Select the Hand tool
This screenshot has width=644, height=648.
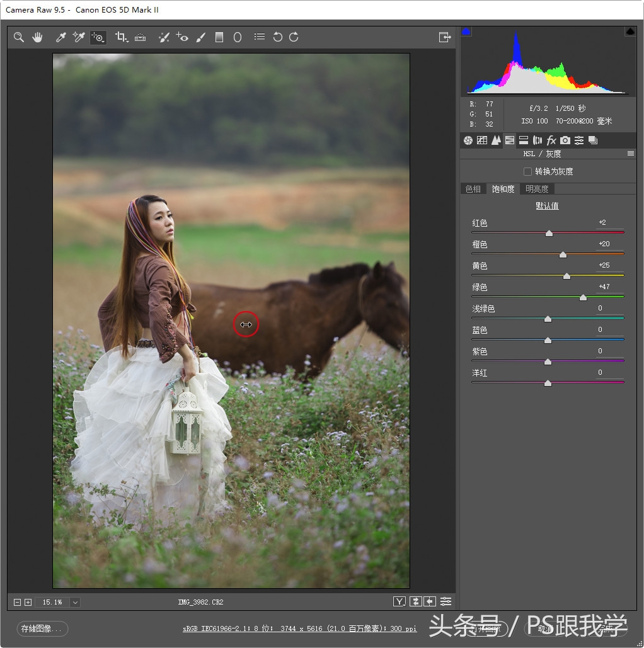[x=37, y=37]
